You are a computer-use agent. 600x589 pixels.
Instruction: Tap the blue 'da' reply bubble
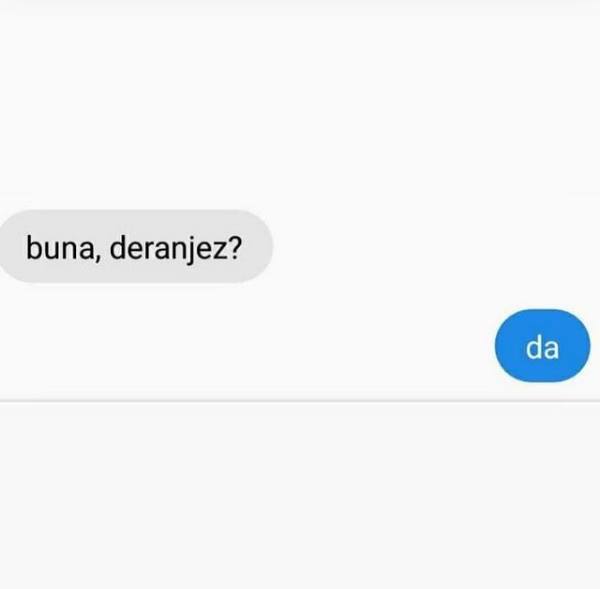[542, 346]
